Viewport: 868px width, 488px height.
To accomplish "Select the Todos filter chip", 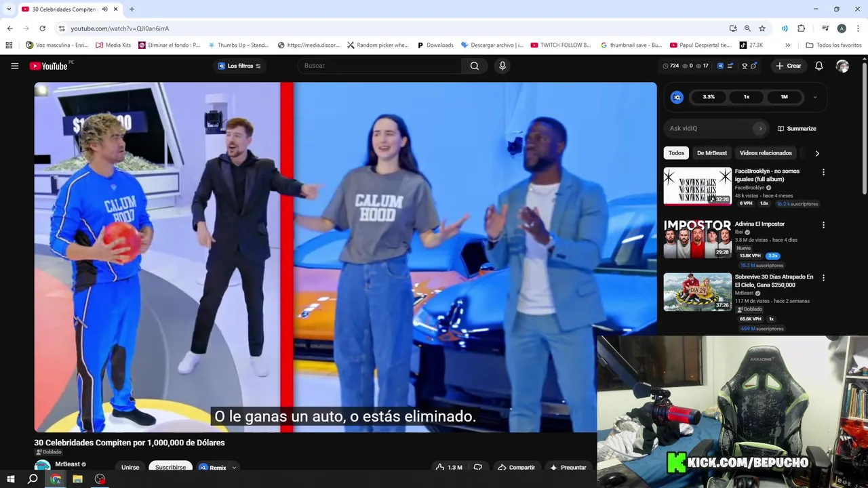I will [676, 153].
